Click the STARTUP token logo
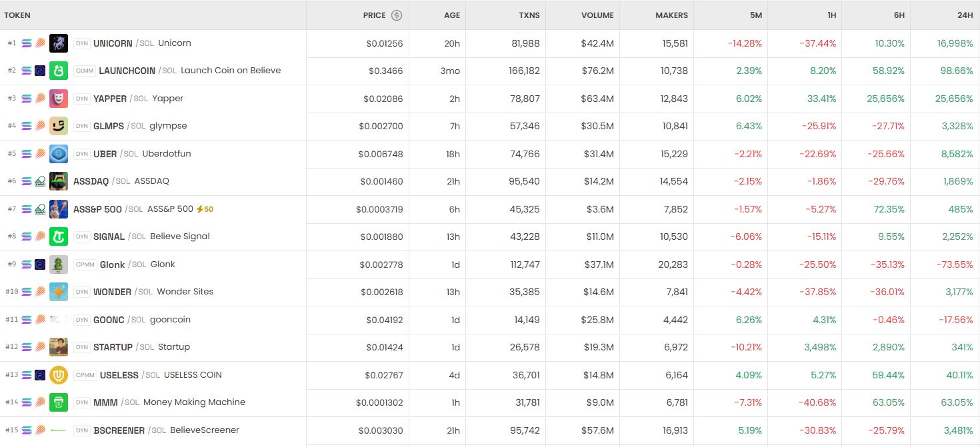 [x=59, y=347]
